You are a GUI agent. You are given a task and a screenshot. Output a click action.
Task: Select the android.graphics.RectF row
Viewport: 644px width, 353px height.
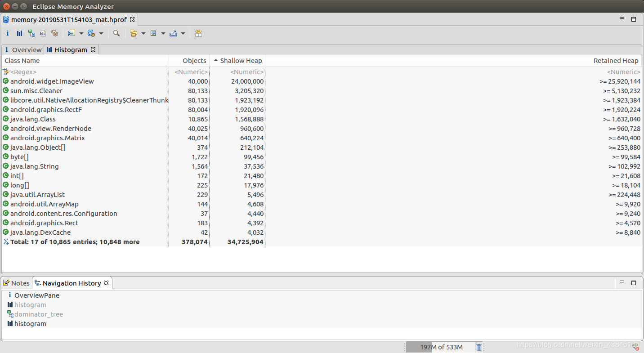(x=322, y=110)
